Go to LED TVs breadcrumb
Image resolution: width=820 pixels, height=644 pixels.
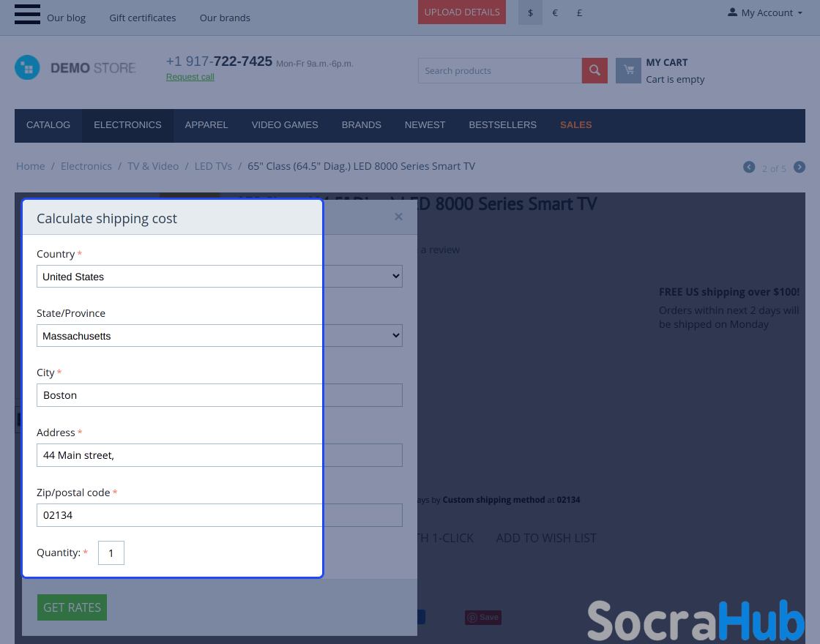tap(213, 166)
